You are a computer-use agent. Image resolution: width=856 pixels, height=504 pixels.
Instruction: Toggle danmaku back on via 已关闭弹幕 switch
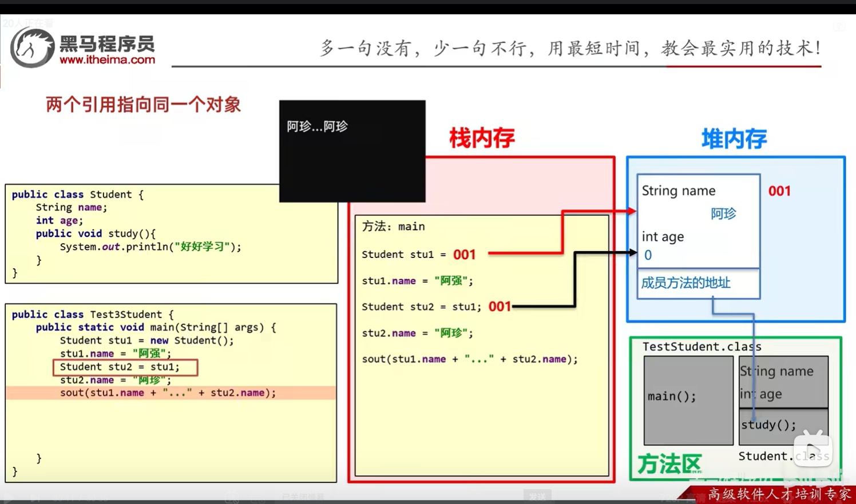[303, 495]
